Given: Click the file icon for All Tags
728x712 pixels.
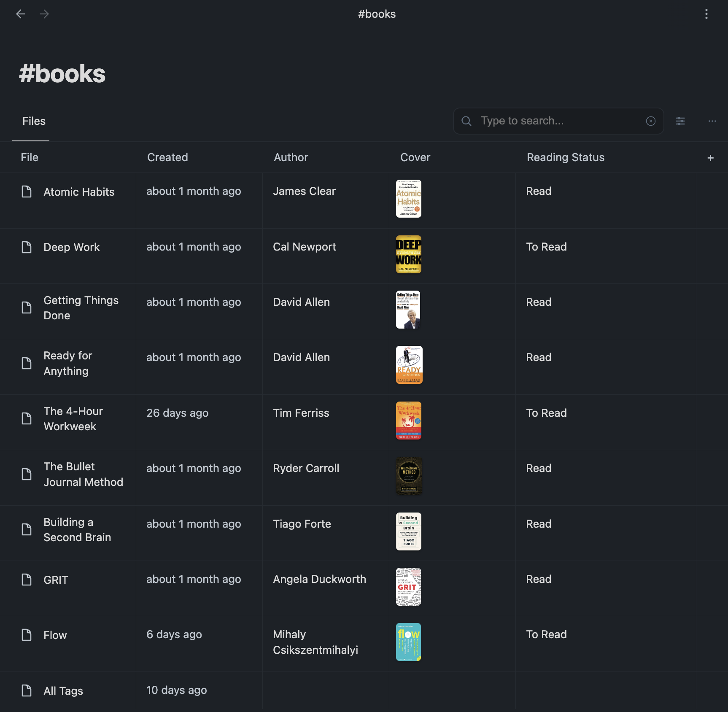Looking at the screenshot, I should coord(27,690).
